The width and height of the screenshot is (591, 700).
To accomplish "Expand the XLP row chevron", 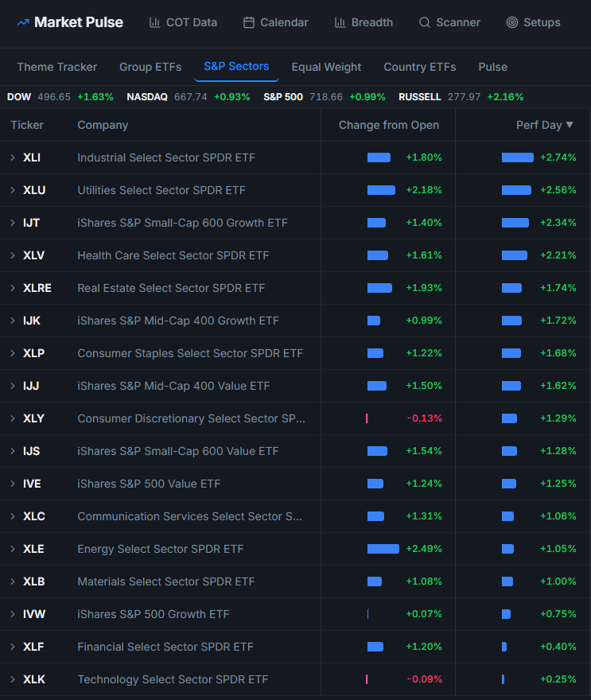I will 13,353.
